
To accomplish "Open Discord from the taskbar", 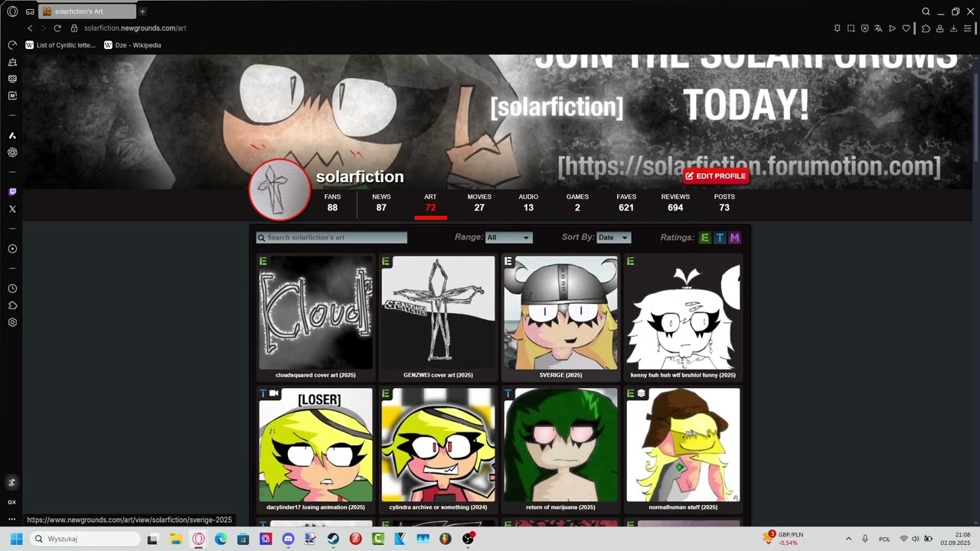I will (288, 539).
